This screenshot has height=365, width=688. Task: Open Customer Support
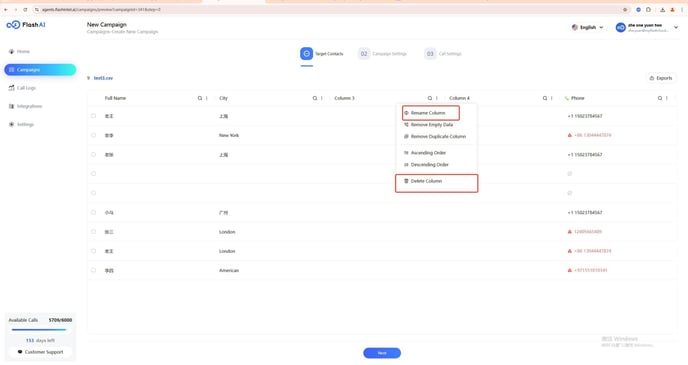(x=40, y=352)
